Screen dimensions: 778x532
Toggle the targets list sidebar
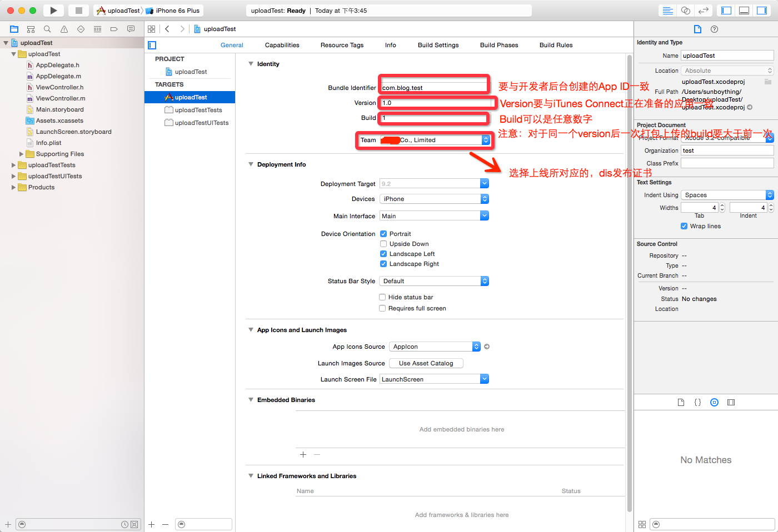click(152, 45)
